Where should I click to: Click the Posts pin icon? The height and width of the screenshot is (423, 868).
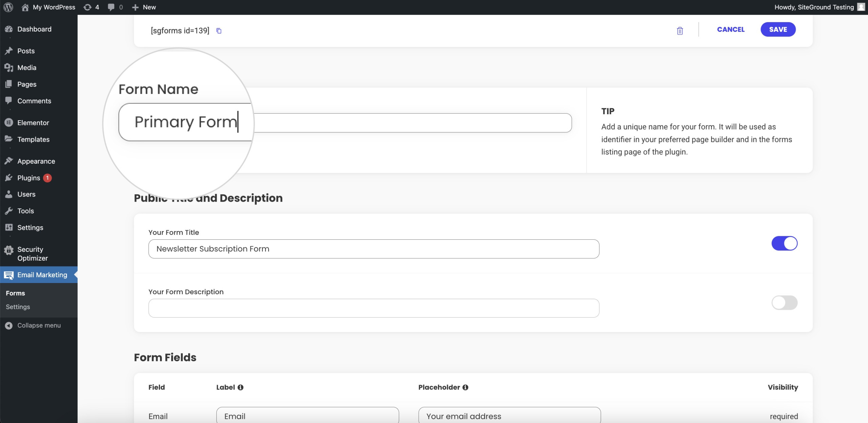click(9, 51)
